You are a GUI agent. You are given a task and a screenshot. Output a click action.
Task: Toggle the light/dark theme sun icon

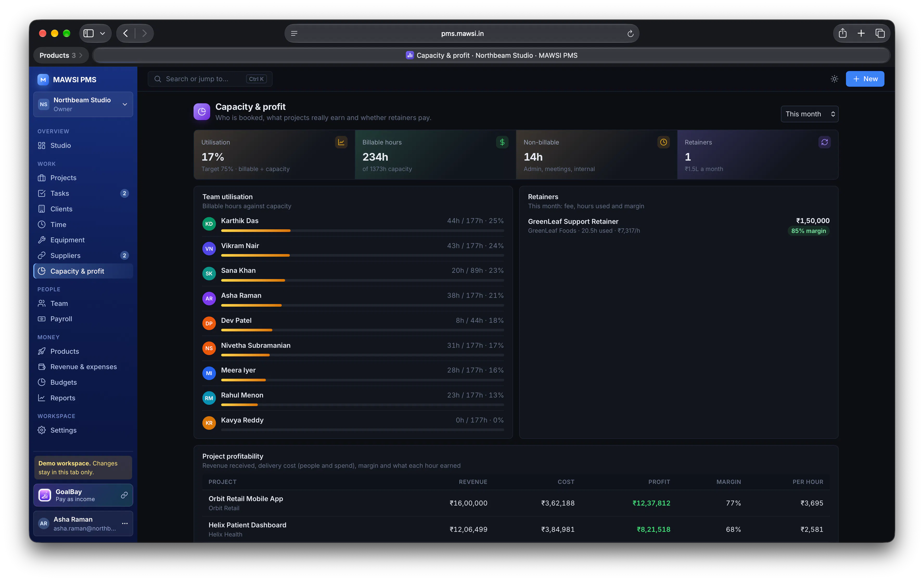click(834, 79)
